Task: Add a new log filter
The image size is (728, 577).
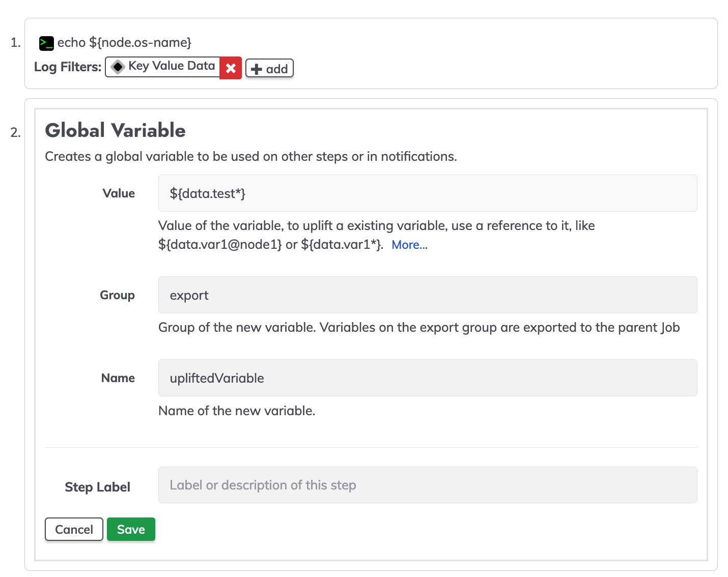Action: 269,68
